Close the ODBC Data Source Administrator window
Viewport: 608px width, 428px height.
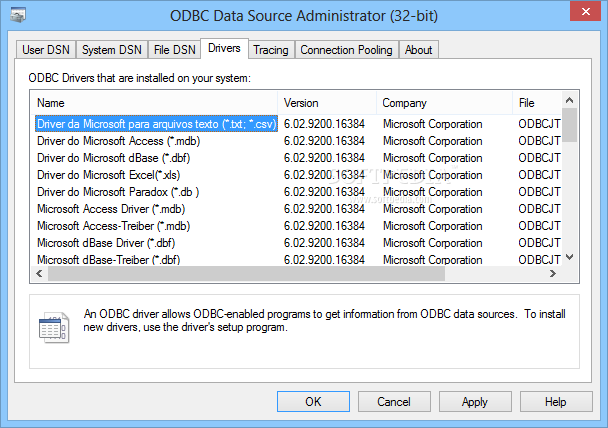586,11
